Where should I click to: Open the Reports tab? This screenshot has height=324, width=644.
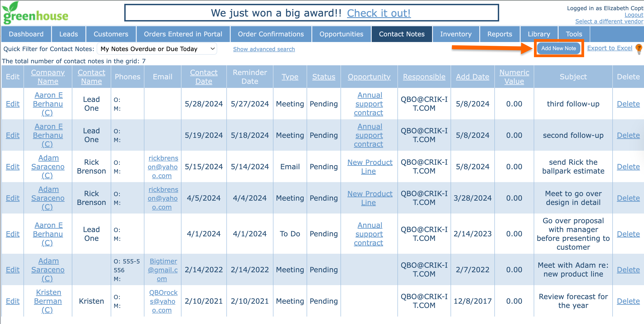(500, 34)
